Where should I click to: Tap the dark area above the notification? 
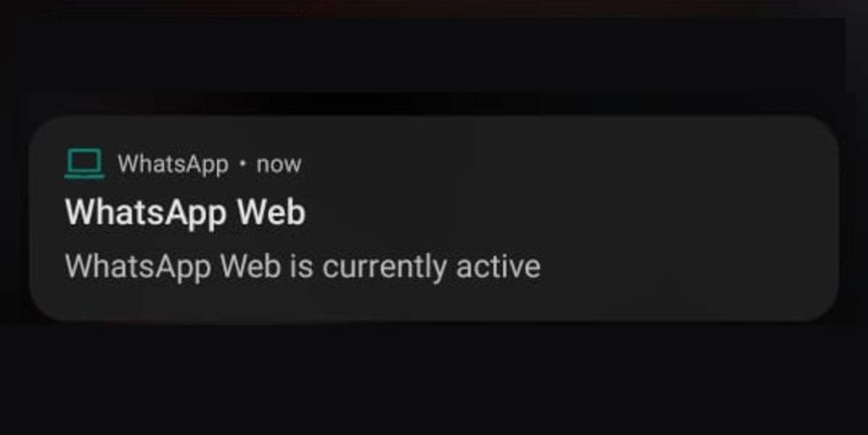click(434, 58)
